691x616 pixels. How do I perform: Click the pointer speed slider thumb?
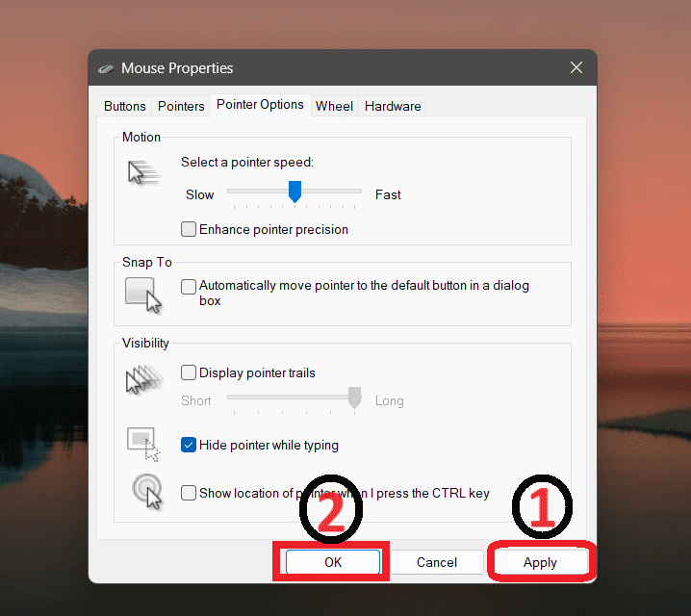point(294,192)
